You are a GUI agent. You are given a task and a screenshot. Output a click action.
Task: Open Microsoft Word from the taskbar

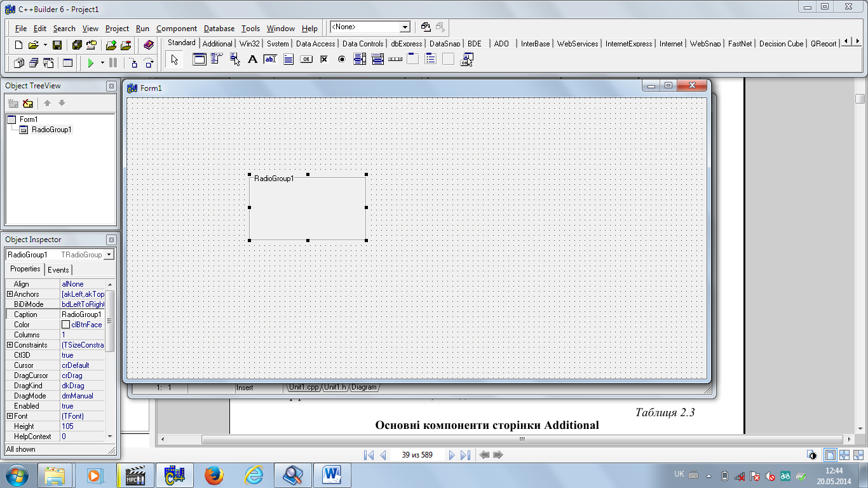click(332, 475)
